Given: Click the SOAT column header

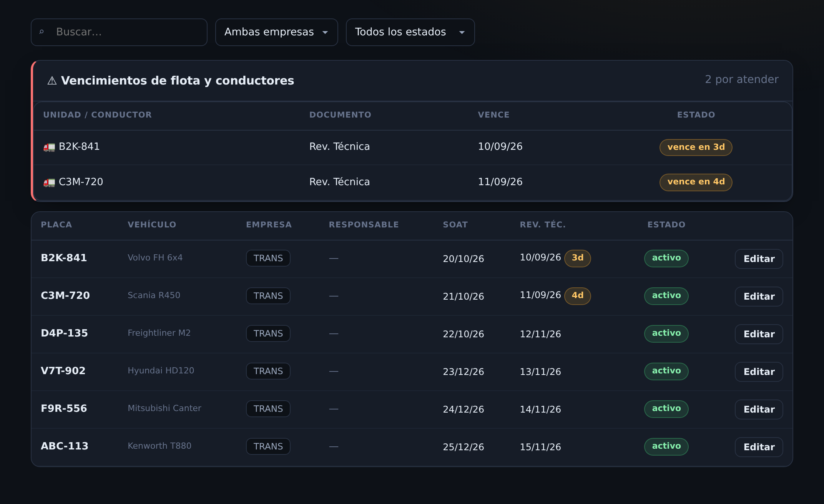Looking at the screenshot, I should [x=455, y=225].
